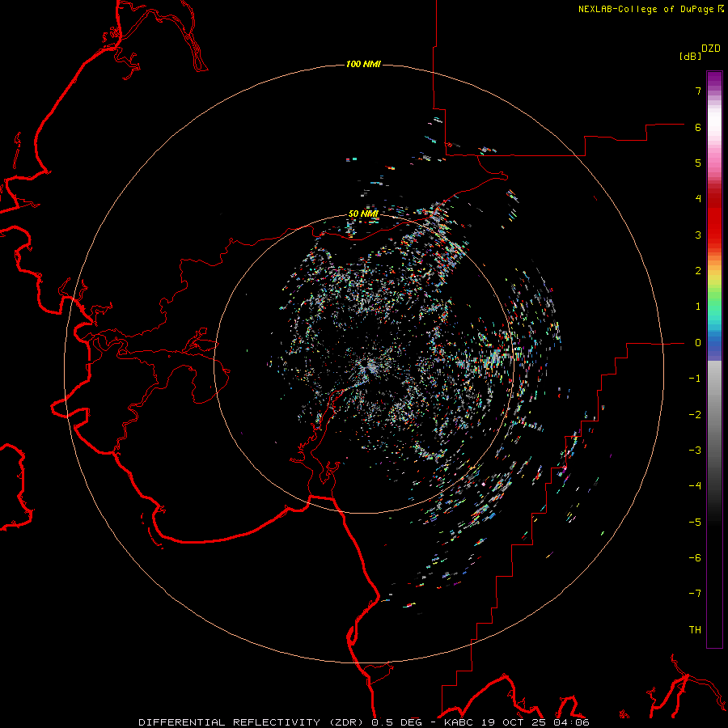Viewport: 728px width, 728px height.
Task: Click the "1" value on the dB scale
Action: tap(698, 307)
